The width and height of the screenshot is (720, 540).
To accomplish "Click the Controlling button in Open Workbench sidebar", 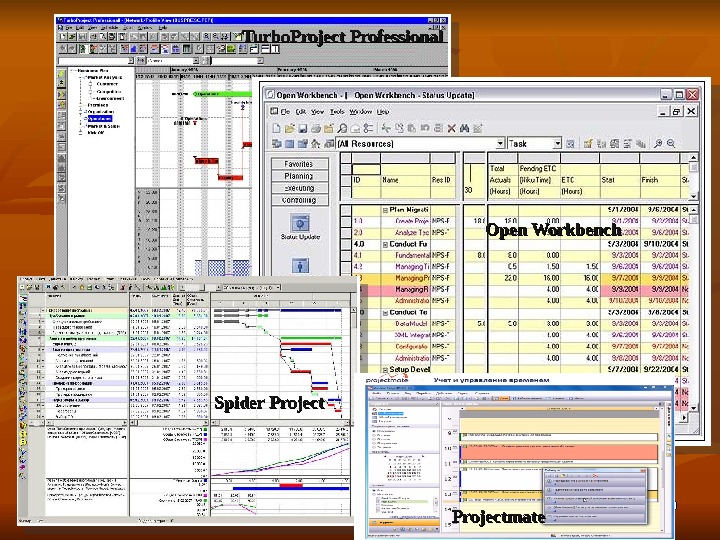I will click(299, 200).
